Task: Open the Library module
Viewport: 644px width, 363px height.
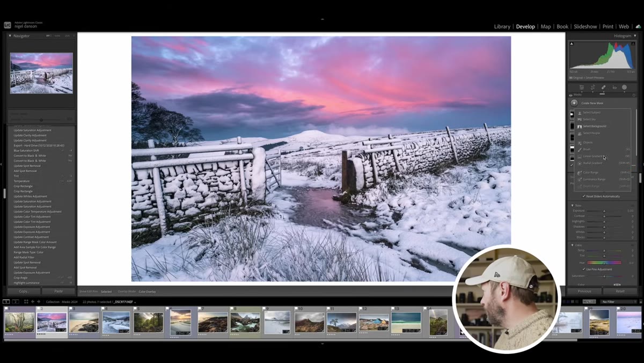Action: (x=502, y=26)
